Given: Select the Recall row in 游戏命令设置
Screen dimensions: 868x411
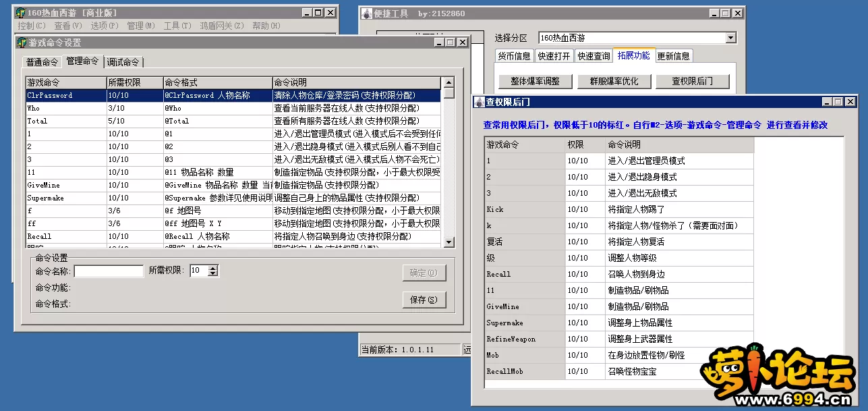Looking at the screenshot, I should [x=234, y=236].
